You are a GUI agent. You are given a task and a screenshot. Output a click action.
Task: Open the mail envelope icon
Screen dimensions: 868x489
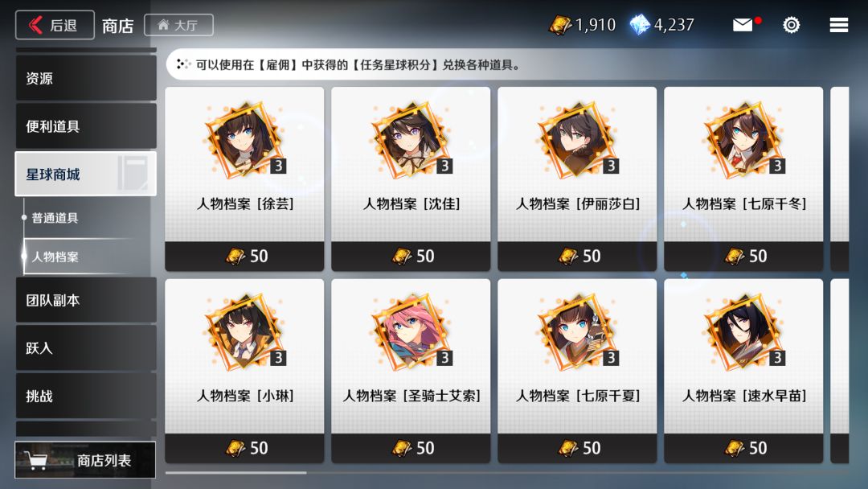[x=743, y=25]
